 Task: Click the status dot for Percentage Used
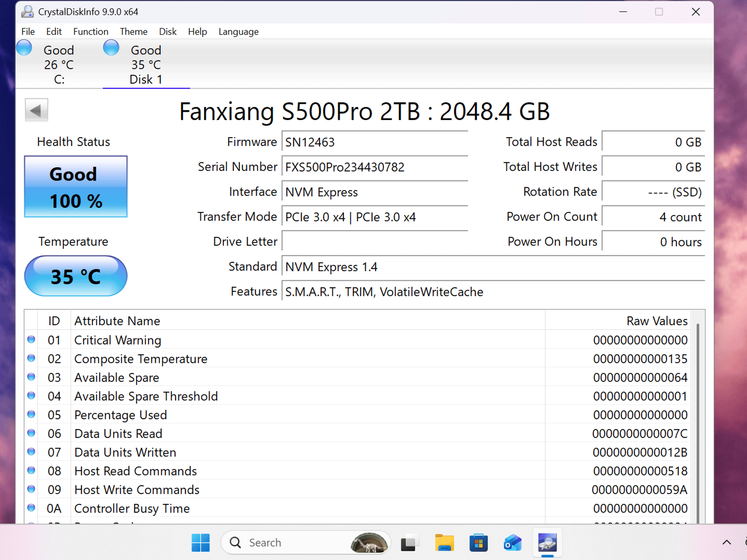(x=31, y=414)
